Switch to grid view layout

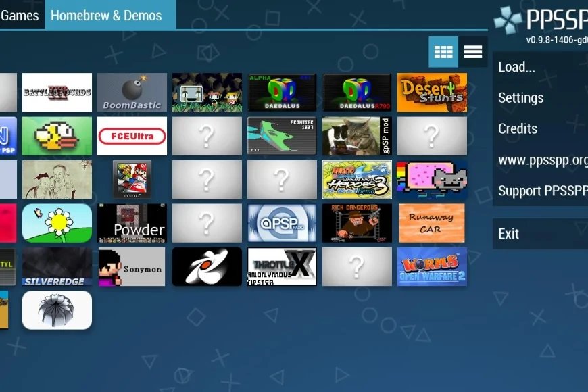pos(443,52)
